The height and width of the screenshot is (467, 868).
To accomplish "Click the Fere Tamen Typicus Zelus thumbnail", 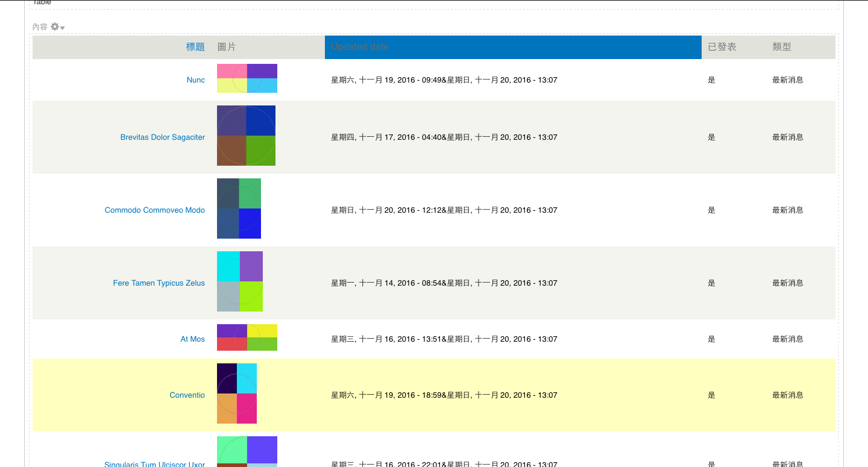I will pyautogui.click(x=240, y=281).
